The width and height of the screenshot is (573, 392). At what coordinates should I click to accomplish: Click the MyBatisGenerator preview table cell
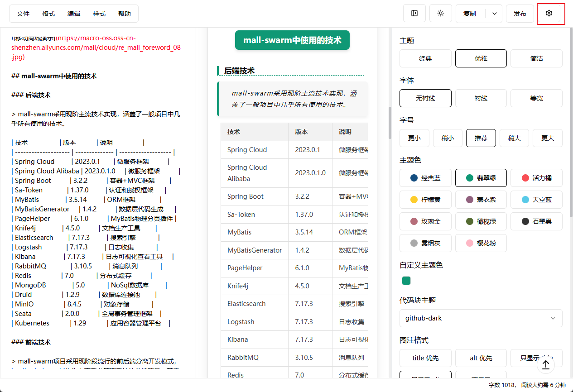tap(255, 250)
